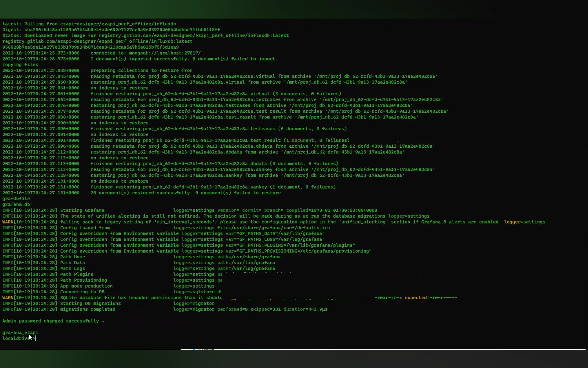Click the sha256 Digest line
The image size is (588, 368).
point(111,29)
